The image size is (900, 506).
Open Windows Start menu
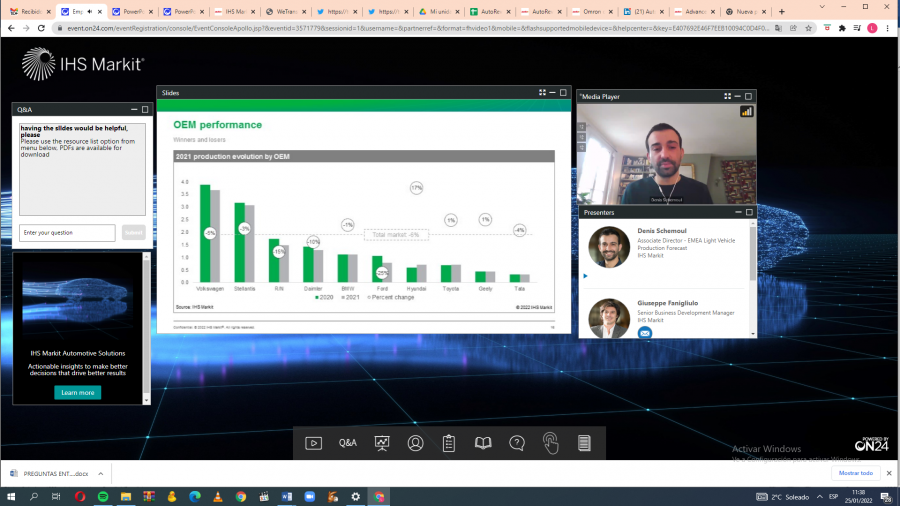tap(11, 497)
